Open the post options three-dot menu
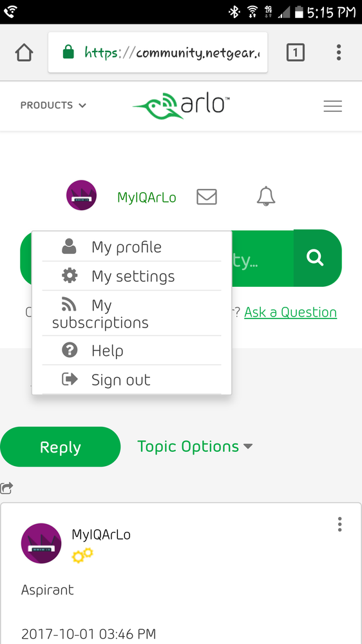The image size is (362, 644). [x=339, y=524]
